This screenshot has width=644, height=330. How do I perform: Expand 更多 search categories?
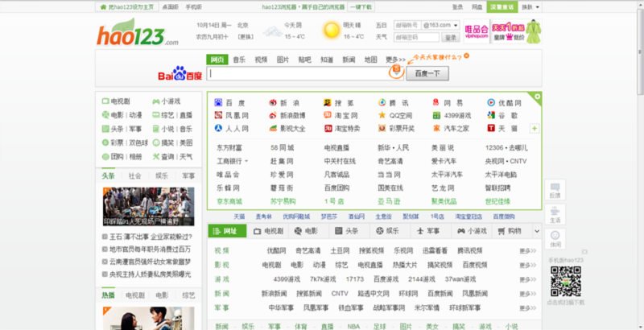point(395,60)
